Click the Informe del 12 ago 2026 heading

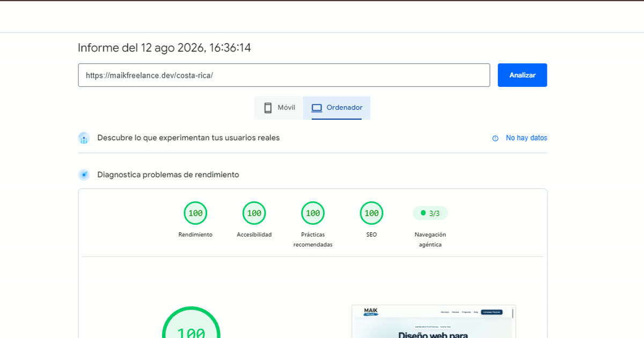click(164, 48)
